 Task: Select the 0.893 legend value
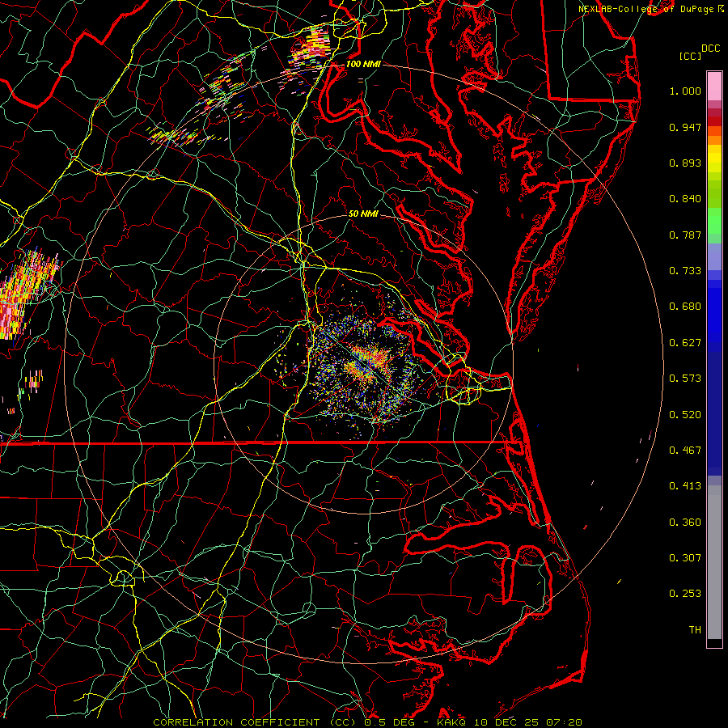[685, 163]
